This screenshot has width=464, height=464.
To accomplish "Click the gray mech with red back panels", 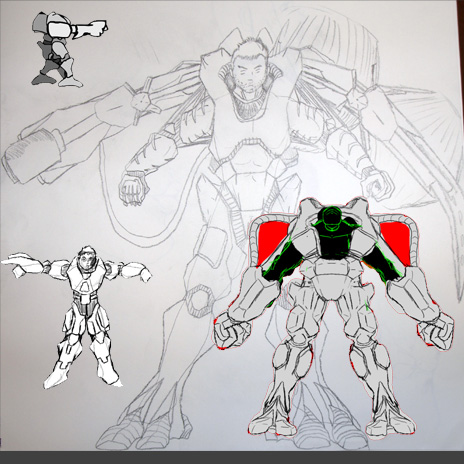I will (x=334, y=317).
